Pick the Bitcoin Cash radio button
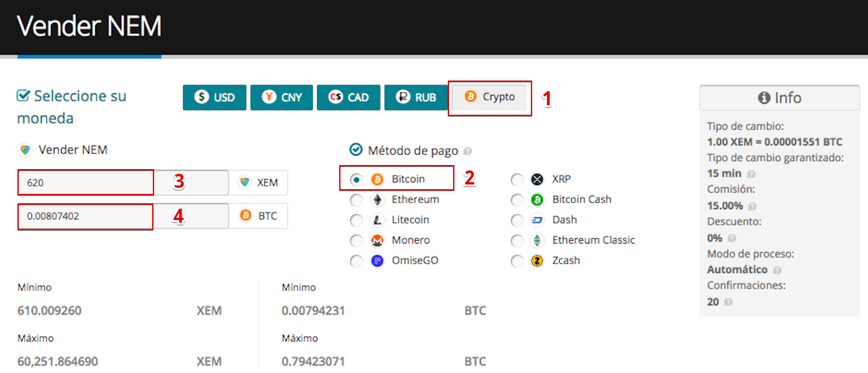This screenshot has width=868, height=373. 517,200
